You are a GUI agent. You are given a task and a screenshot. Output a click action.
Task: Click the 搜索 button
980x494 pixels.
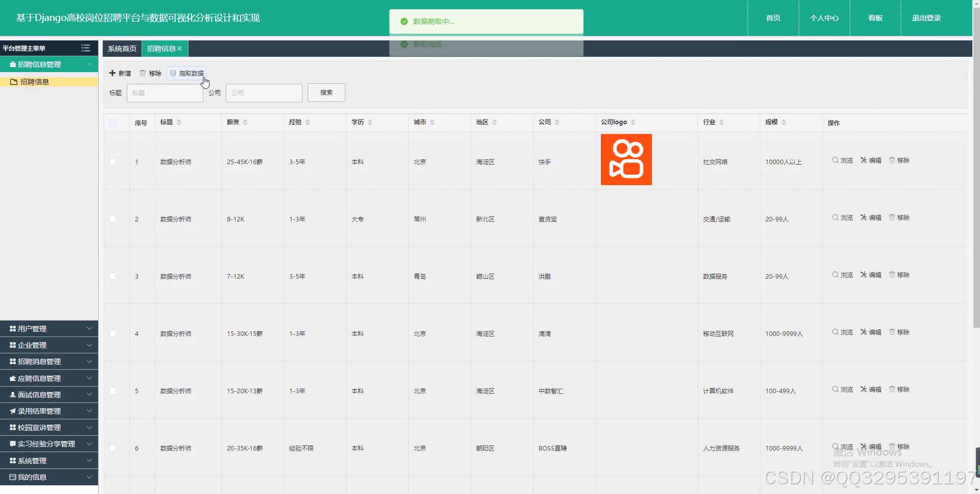click(x=326, y=93)
